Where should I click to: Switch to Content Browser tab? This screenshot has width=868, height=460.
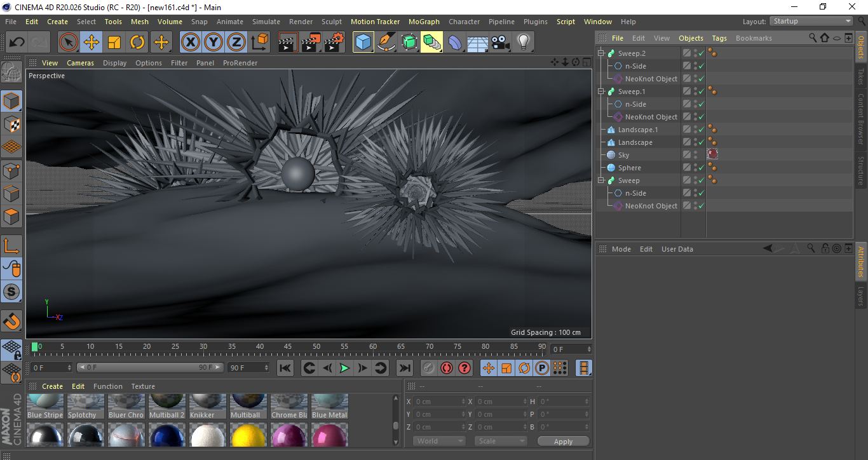pyautogui.click(x=861, y=119)
